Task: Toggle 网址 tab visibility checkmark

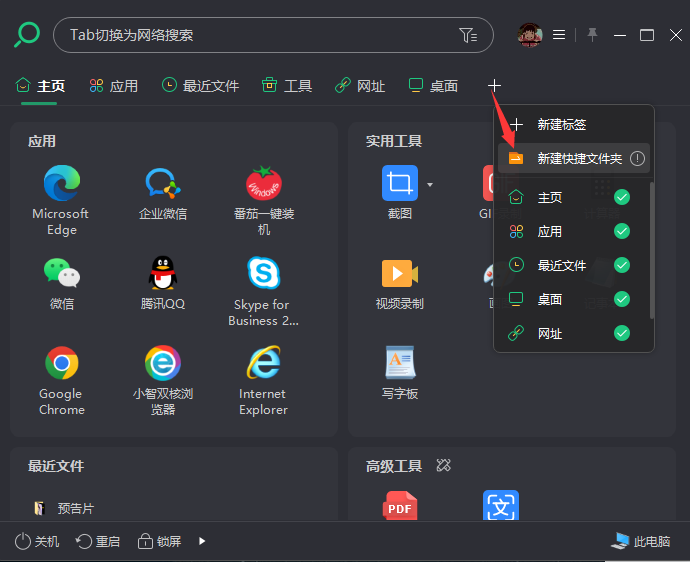Action: point(622,333)
